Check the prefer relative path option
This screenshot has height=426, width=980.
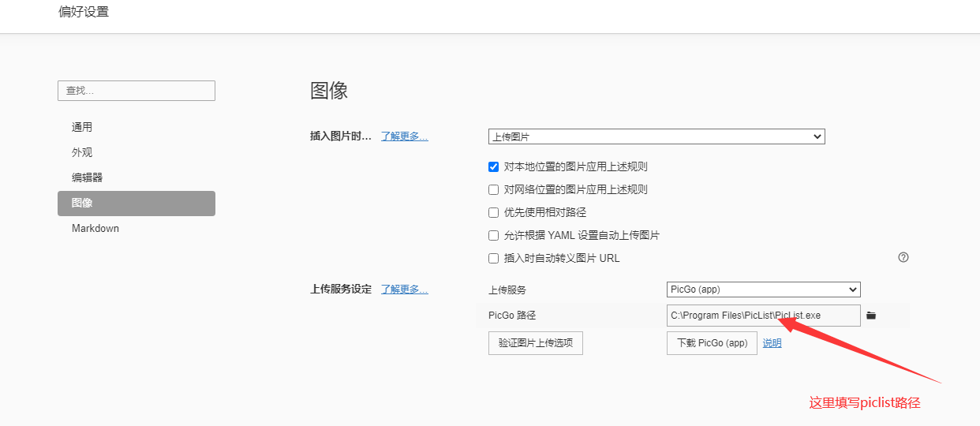(x=494, y=212)
